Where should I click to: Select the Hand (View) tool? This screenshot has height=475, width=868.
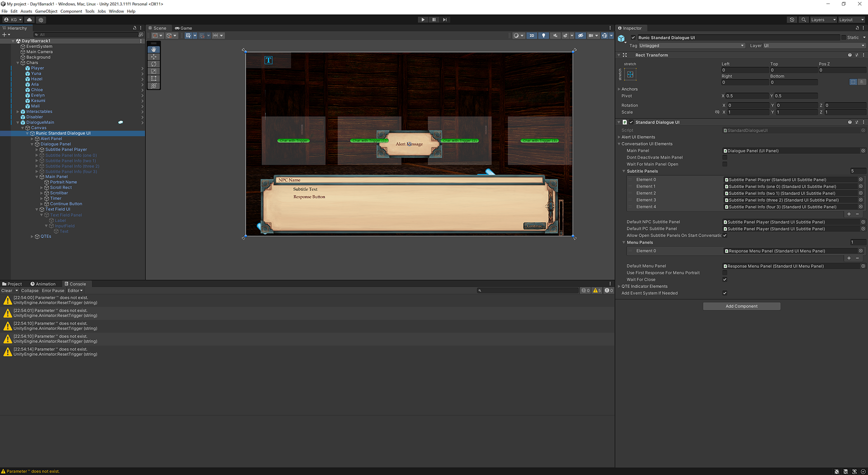click(154, 49)
